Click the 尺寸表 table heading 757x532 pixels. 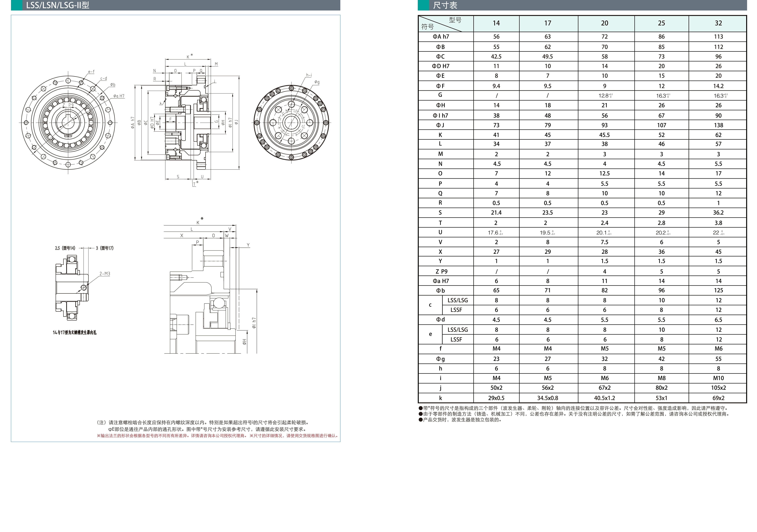[445, 5]
